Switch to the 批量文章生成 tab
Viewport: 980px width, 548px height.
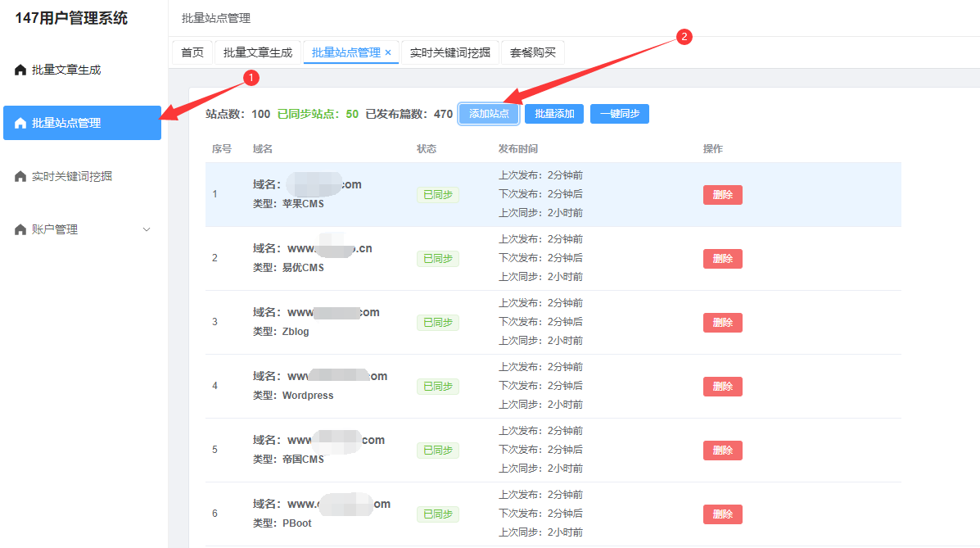coord(258,52)
